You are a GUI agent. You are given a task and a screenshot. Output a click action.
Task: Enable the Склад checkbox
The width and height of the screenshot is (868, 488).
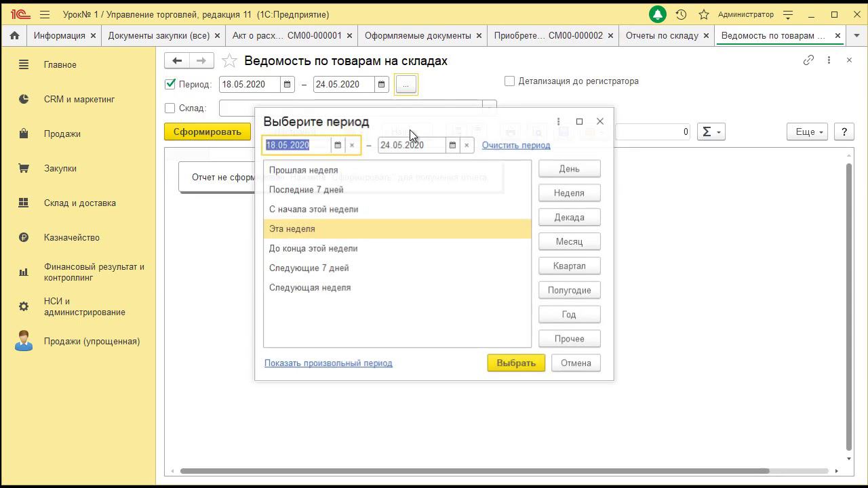coord(170,108)
